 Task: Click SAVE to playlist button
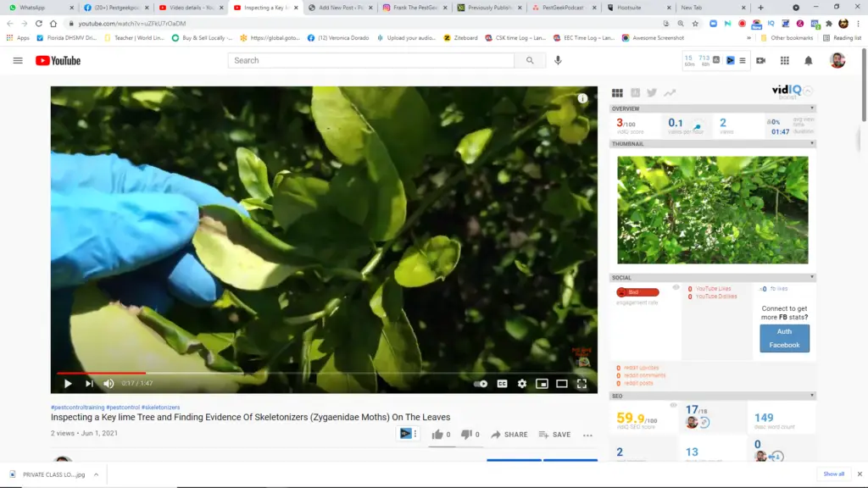(554, 435)
